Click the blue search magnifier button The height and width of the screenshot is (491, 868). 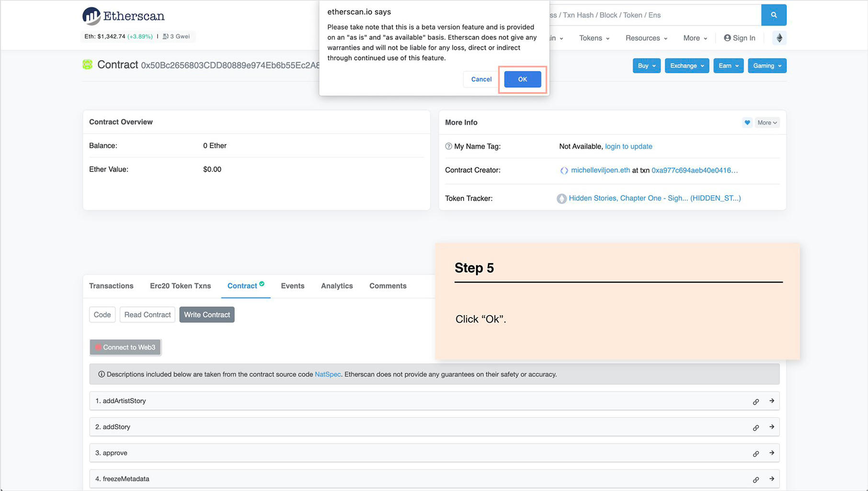point(774,15)
